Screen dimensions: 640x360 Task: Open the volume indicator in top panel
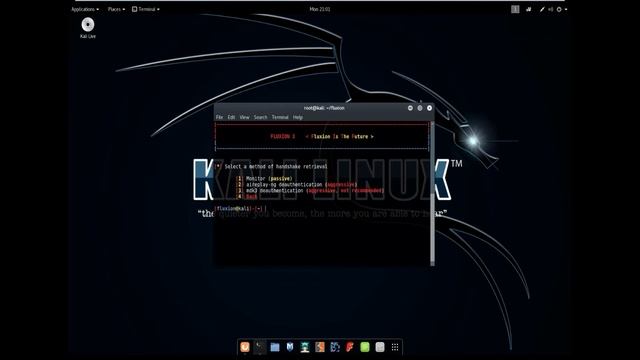click(551, 9)
